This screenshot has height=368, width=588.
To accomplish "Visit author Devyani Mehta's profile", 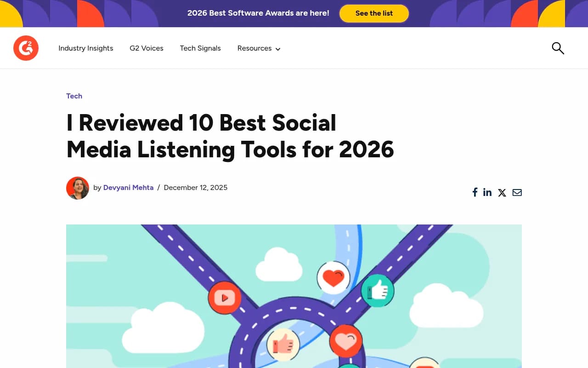I will tap(128, 187).
